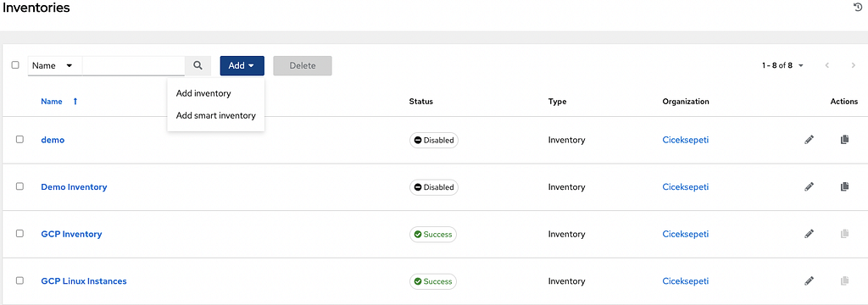
Task: Open Ciceksepeti organization for demo row
Action: [685, 140]
